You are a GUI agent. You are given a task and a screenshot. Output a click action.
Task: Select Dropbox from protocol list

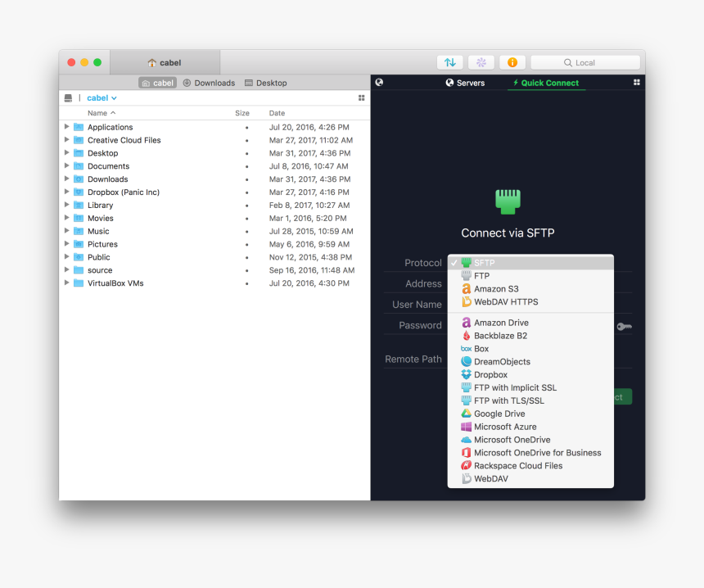[530, 374]
